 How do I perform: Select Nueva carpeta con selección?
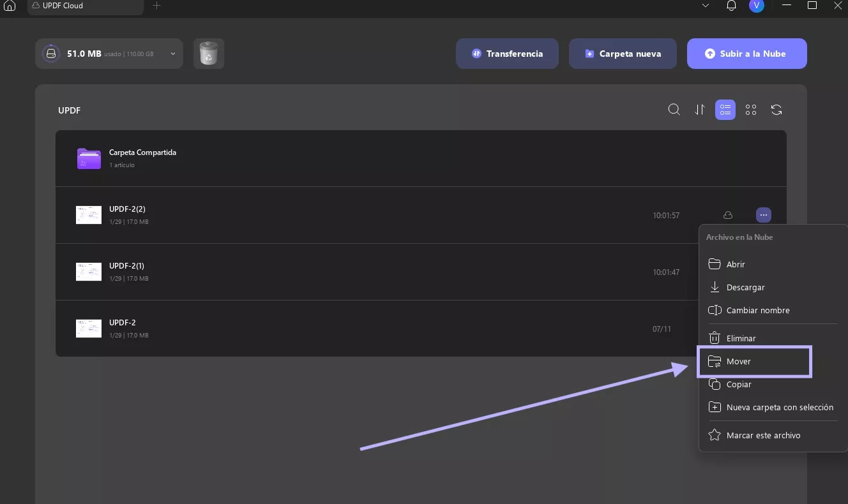point(773,407)
